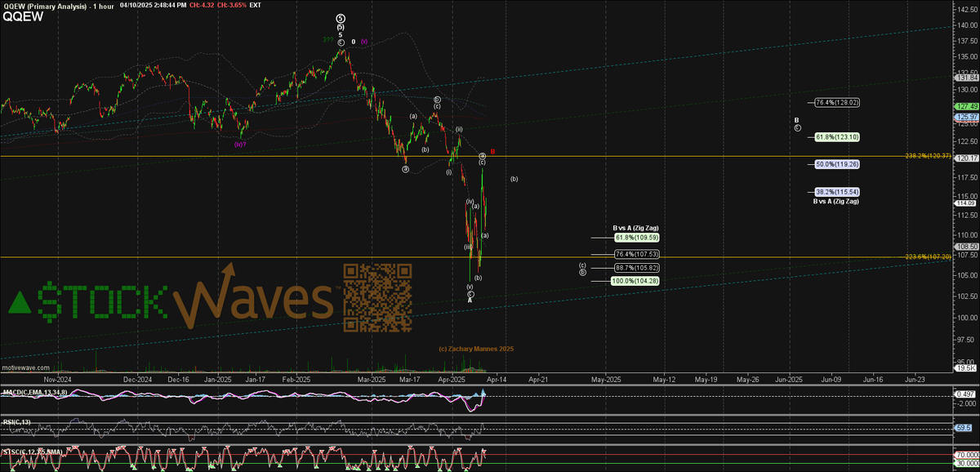Select the 100.0%(104.28) Fibonacci label
Screen dimensions: 980x472
click(635, 280)
